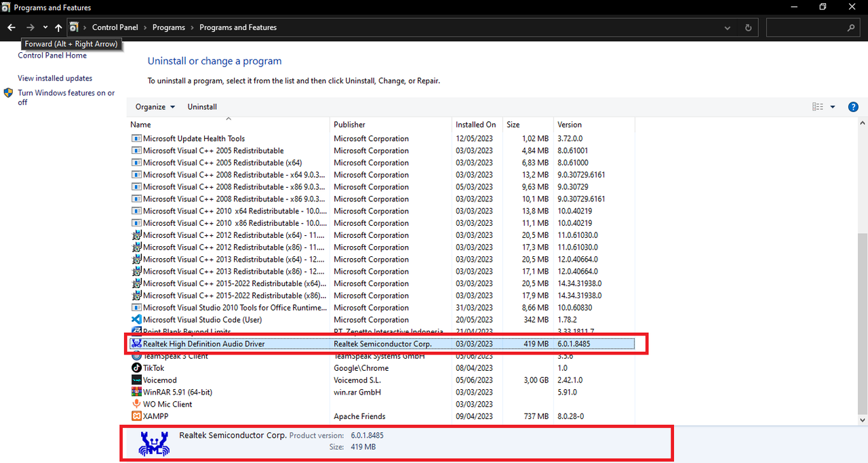
Task: Click Apache Friends publisher cell
Action: pos(359,417)
